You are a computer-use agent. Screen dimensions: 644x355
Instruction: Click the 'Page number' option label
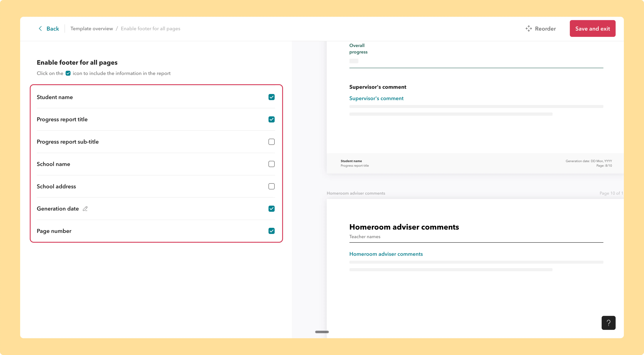(x=54, y=231)
